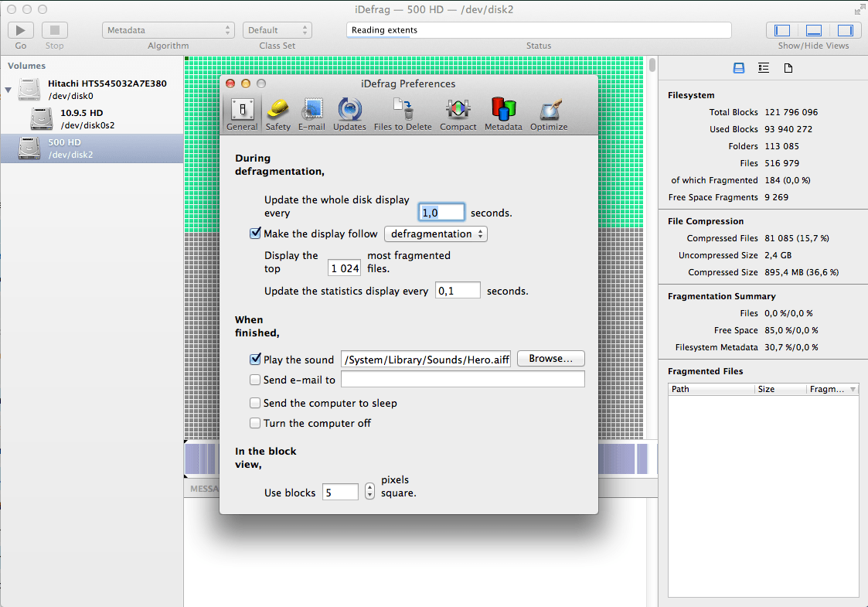868x607 pixels.
Task: Open the defragmentation follow dropdown
Action: click(x=436, y=234)
